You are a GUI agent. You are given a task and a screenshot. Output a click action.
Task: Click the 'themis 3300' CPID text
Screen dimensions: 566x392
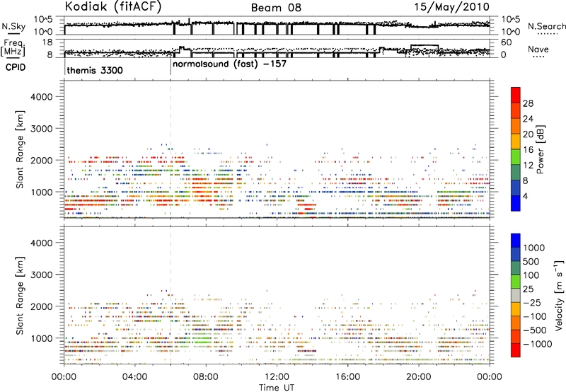[x=95, y=70]
